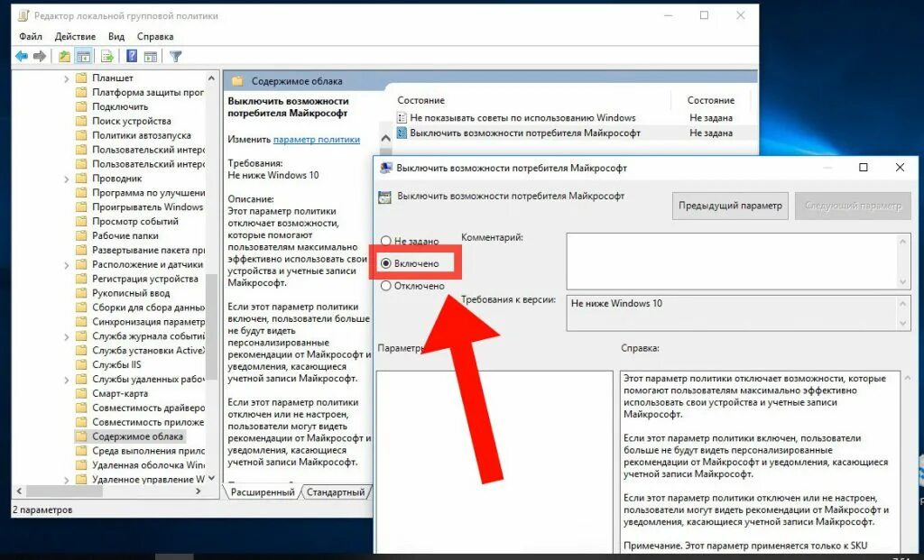Open the 'параметр политики' link

pyautogui.click(x=317, y=140)
